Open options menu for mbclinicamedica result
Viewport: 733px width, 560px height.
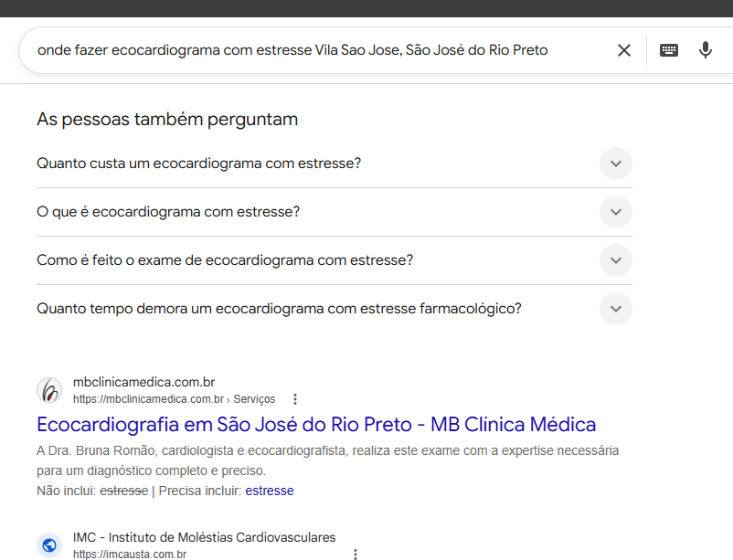click(295, 399)
